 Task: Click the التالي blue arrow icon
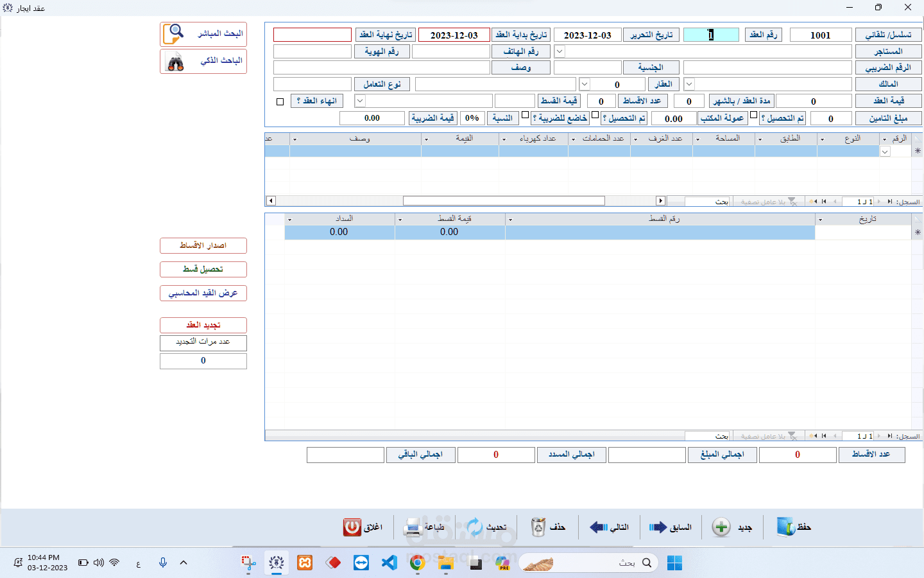coord(599,527)
